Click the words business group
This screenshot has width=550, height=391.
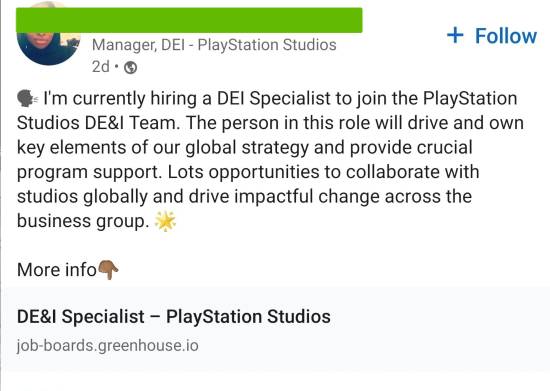83,221
